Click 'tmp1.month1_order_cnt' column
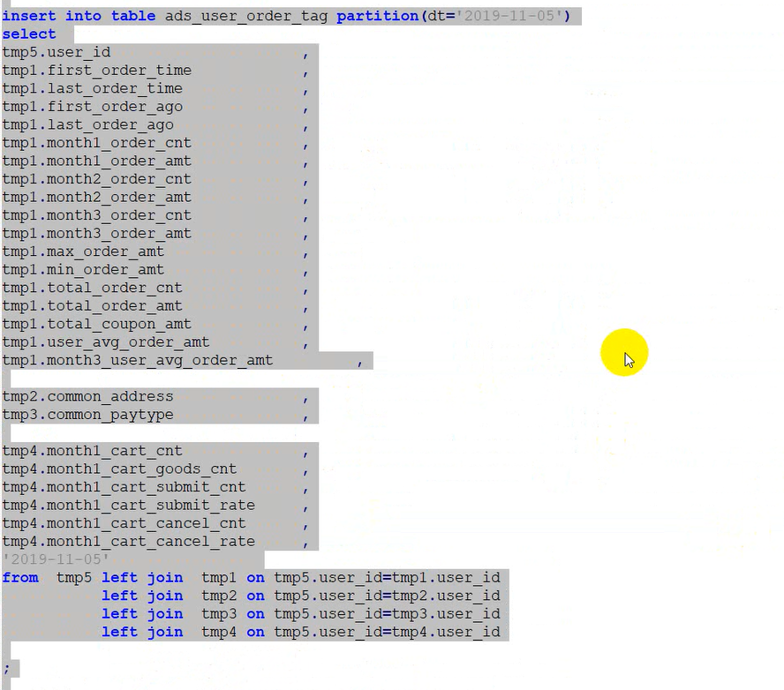 point(96,143)
